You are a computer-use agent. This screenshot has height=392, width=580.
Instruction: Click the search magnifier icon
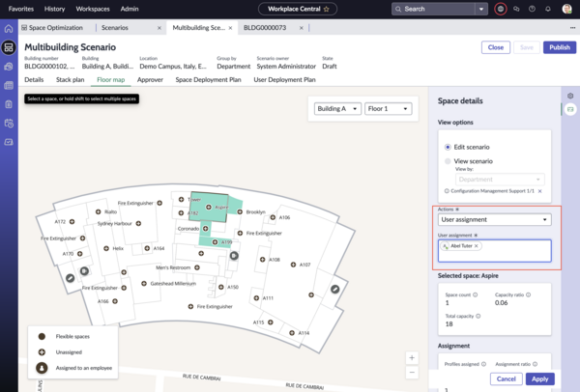(x=398, y=9)
